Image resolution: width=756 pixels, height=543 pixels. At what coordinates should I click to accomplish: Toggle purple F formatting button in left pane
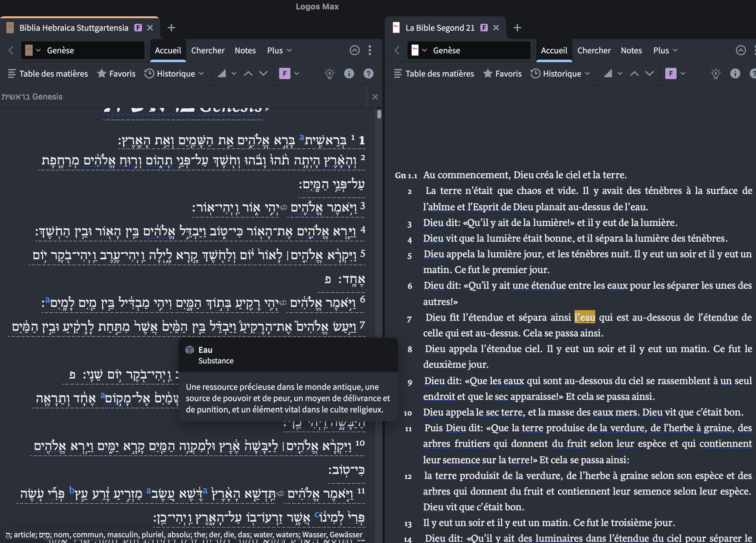285,74
